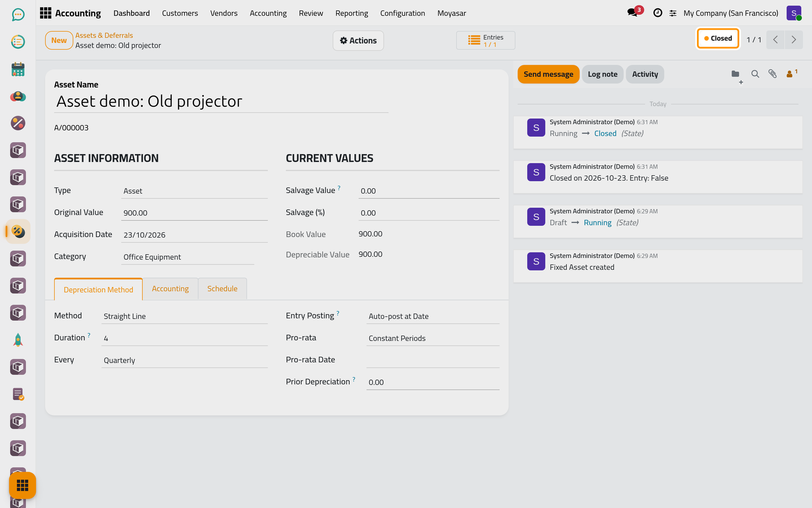Open the to-do list icon in sidebar
The width and height of the screenshot is (812, 508).
18,42
